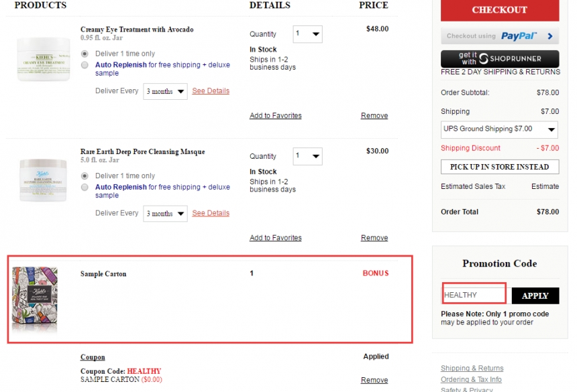Click Sample Carton product name

click(103, 274)
